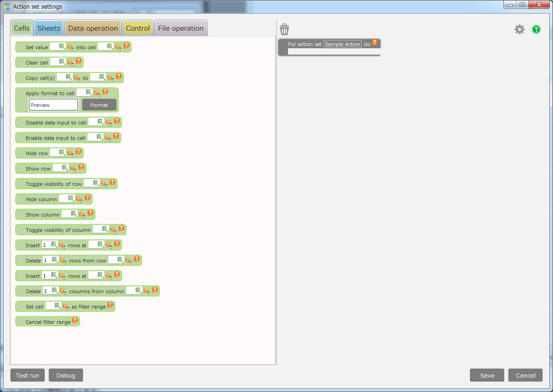Click the trash can delete icon
553x392 pixels.
(x=284, y=30)
